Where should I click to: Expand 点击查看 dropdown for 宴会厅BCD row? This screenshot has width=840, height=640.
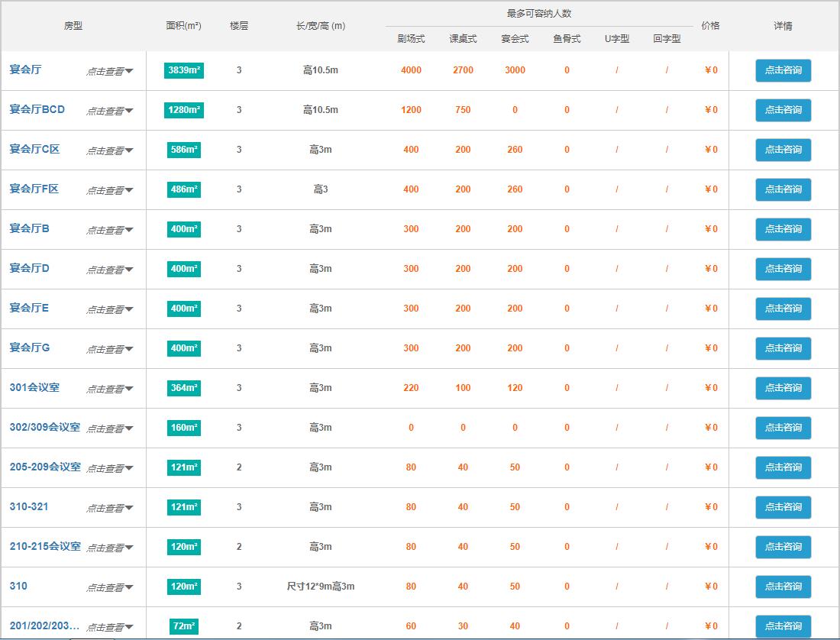(x=109, y=111)
